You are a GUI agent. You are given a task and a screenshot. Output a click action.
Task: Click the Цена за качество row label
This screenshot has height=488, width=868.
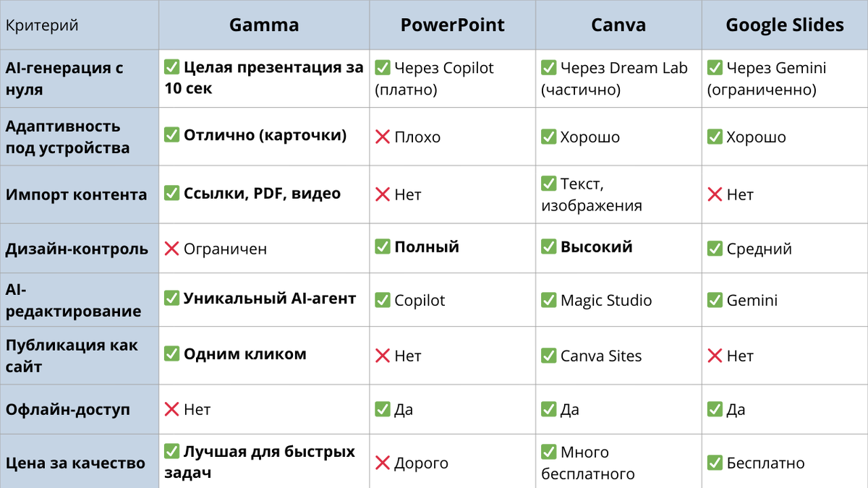tap(75, 463)
